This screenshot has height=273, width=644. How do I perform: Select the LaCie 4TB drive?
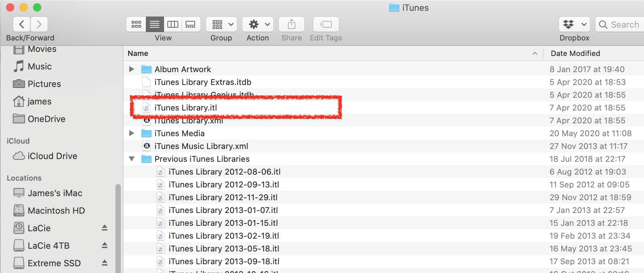[x=42, y=246]
